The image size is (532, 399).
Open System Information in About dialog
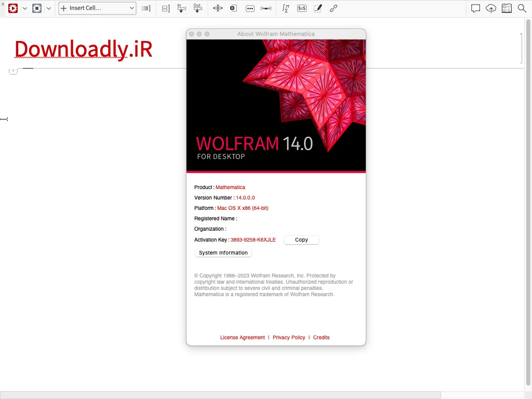223,253
